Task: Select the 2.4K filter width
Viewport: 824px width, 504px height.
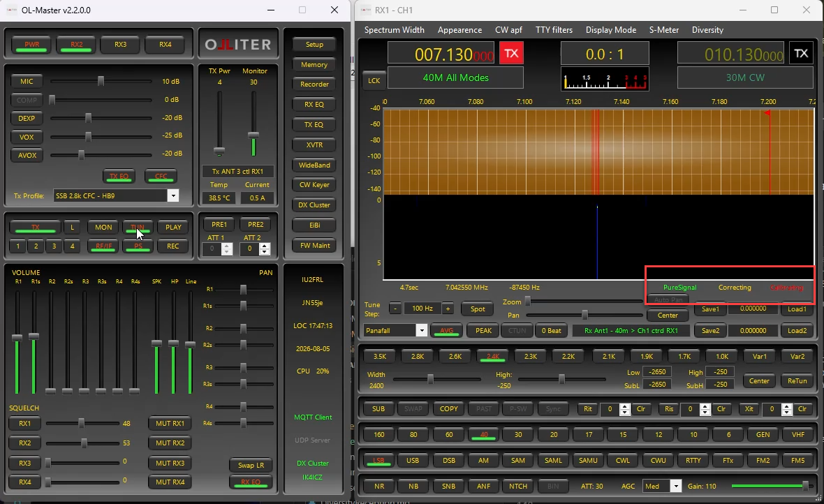Action: pyautogui.click(x=493, y=356)
